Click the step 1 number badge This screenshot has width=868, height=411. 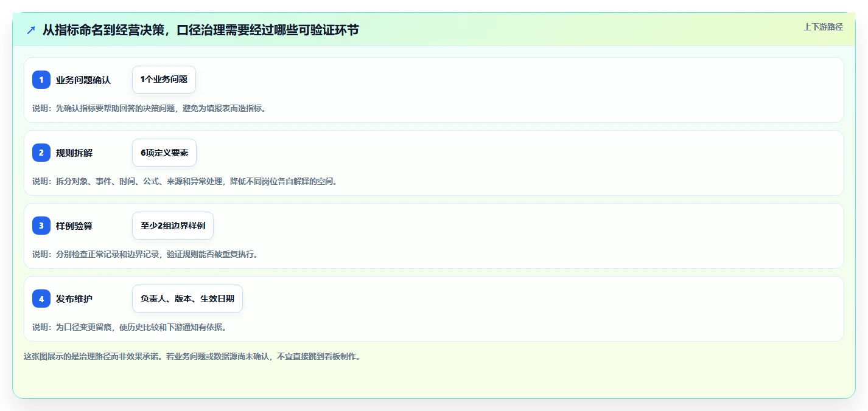point(41,80)
